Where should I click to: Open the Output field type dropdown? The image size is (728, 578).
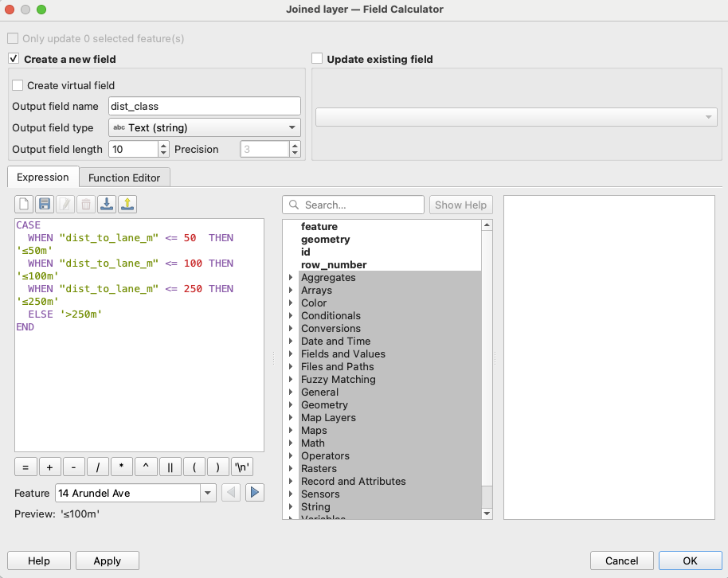[203, 127]
